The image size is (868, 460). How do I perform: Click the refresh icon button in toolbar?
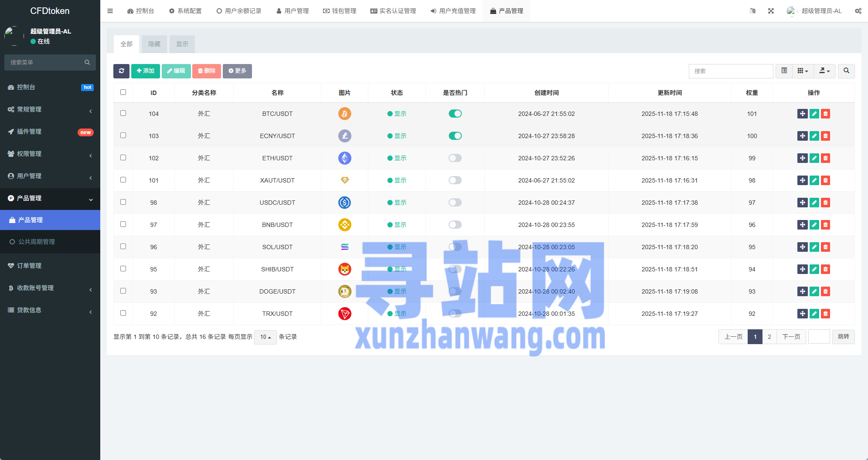pyautogui.click(x=121, y=71)
